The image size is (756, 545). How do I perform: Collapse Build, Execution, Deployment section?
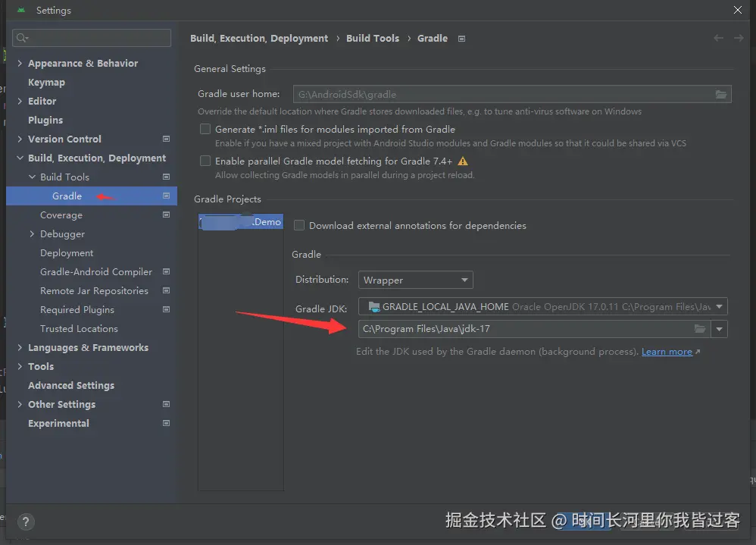coord(20,158)
